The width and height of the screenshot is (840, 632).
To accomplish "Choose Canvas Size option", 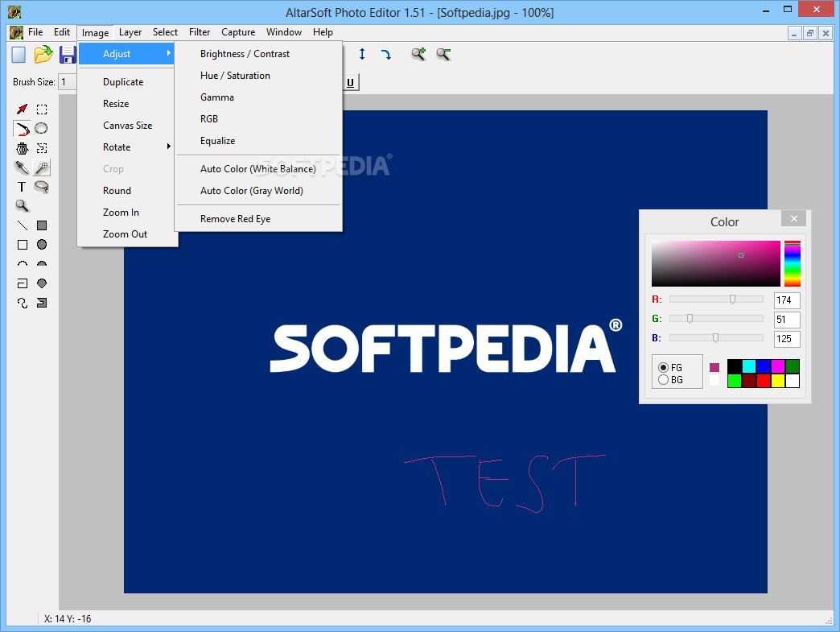I will click(x=126, y=126).
